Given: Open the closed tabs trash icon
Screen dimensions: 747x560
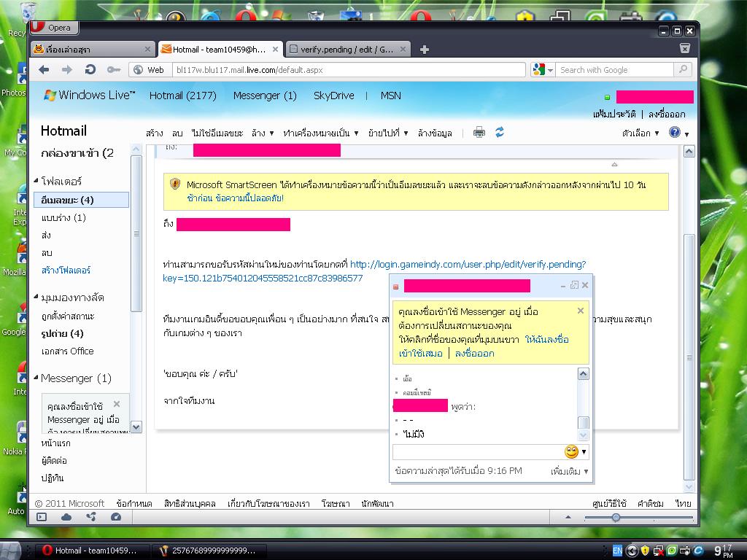Looking at the screenshot, I should pyautogui.click(x=684, y=48).
